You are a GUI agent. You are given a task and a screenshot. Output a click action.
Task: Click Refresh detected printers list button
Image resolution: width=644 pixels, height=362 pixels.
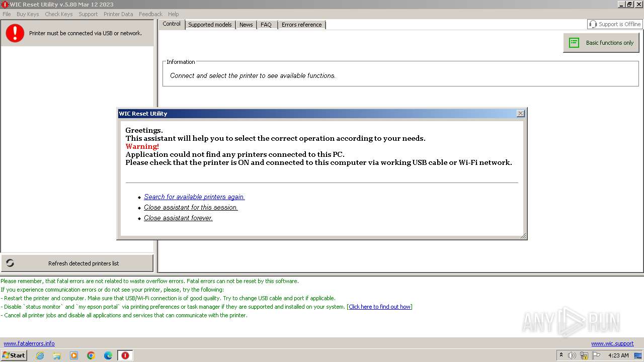(x=77, y=263)
